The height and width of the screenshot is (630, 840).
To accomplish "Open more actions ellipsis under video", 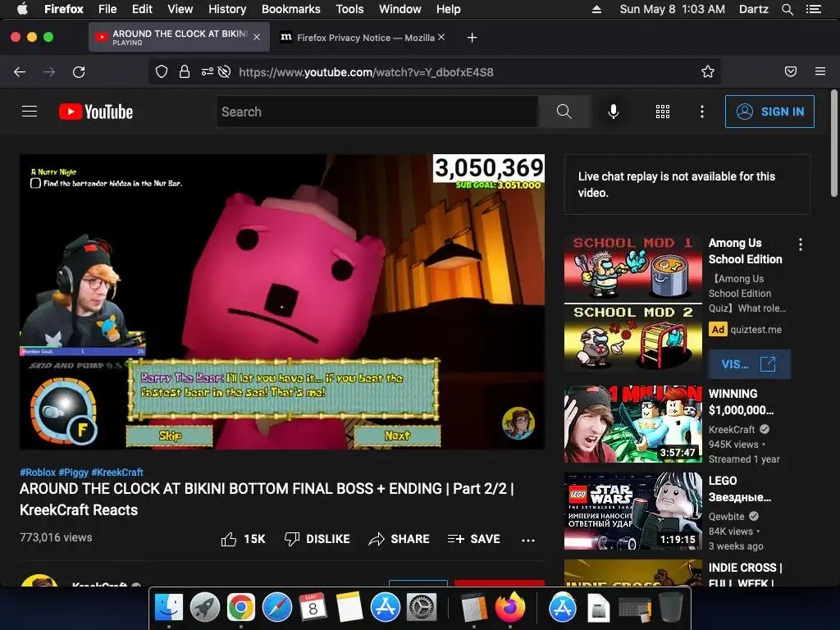I will [x=528, y=540].
